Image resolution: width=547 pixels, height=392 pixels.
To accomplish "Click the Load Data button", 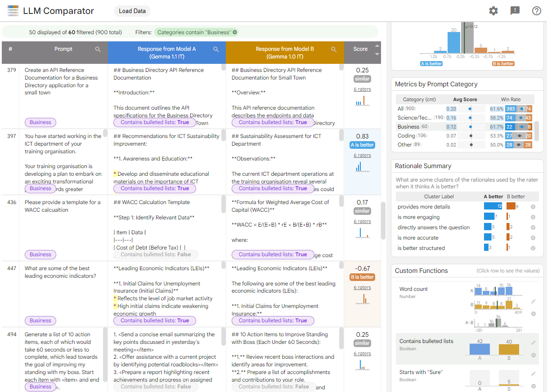I will click(132, 11).
